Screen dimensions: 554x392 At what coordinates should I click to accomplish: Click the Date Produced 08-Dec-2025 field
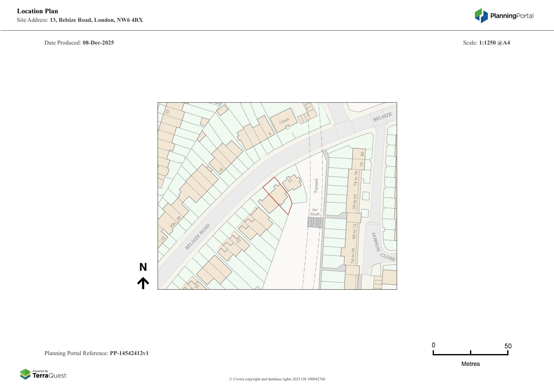79,43
